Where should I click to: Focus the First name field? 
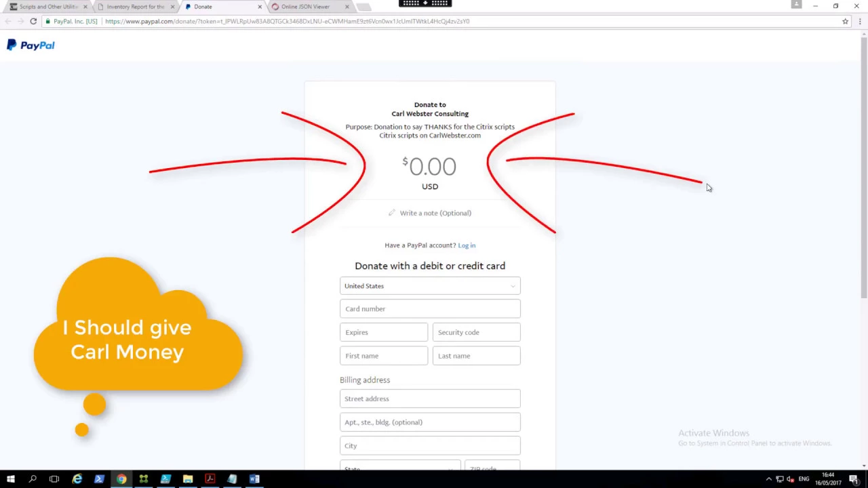384,356
